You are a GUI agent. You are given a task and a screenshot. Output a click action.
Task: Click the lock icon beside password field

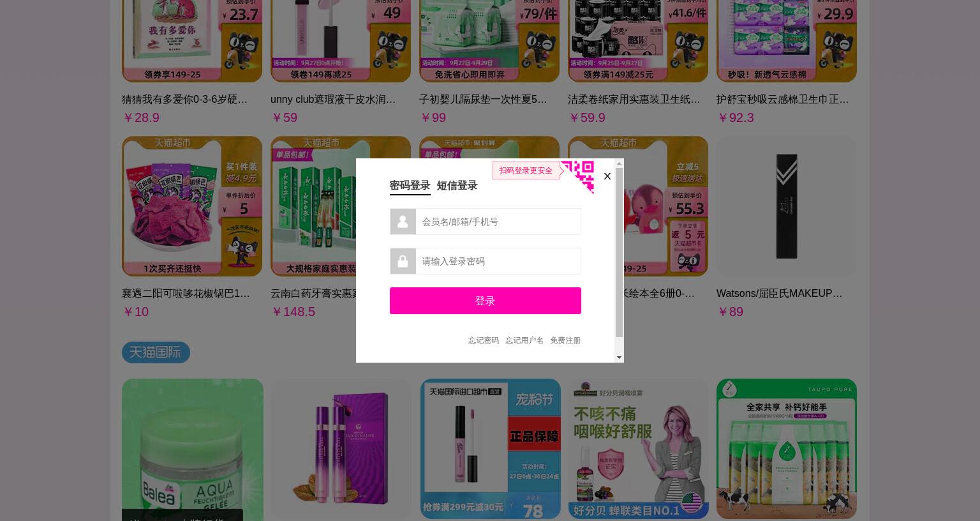403,261
